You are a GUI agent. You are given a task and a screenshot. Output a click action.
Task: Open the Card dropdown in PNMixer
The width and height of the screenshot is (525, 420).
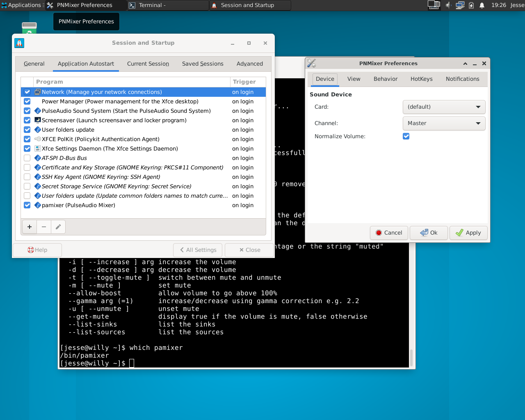[x=444, y=107]
